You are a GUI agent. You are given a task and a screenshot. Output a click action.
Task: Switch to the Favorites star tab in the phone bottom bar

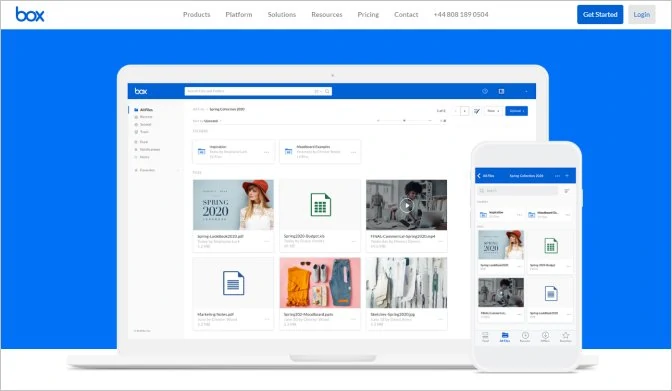point(566,337)
